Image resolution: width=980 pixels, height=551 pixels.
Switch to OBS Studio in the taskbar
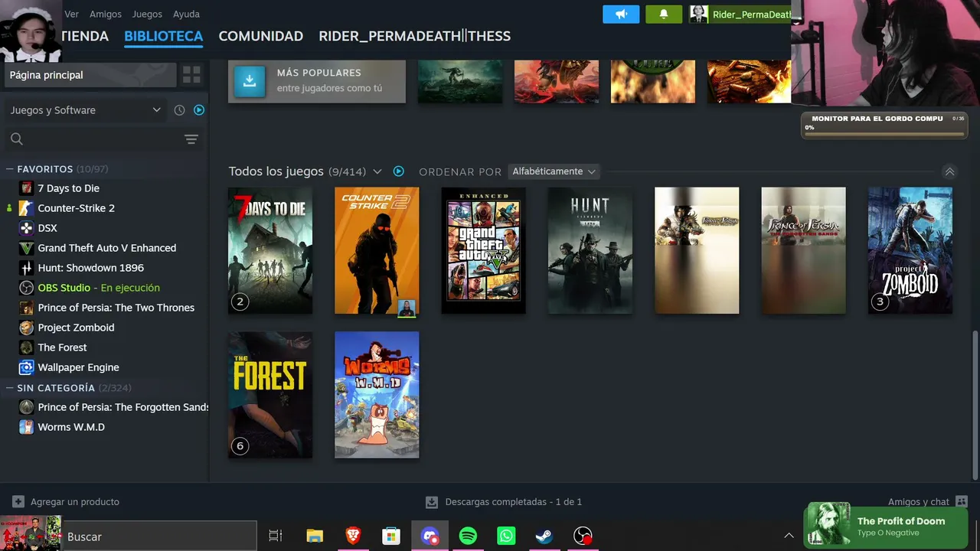pos(583,536)
